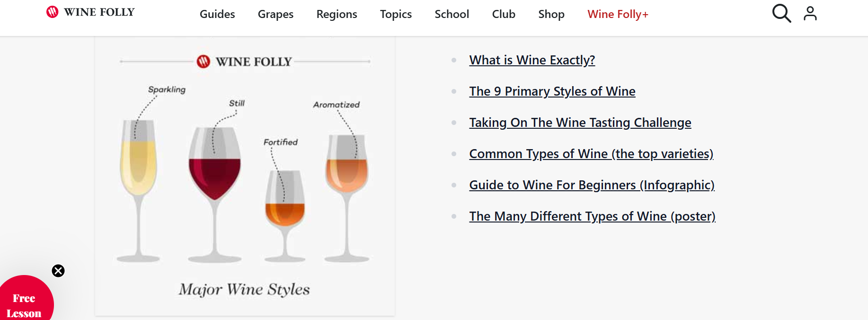Open 'Common Types of Wine' link
Viewport: 868px width, 320px height.
(x=591, y=154)
